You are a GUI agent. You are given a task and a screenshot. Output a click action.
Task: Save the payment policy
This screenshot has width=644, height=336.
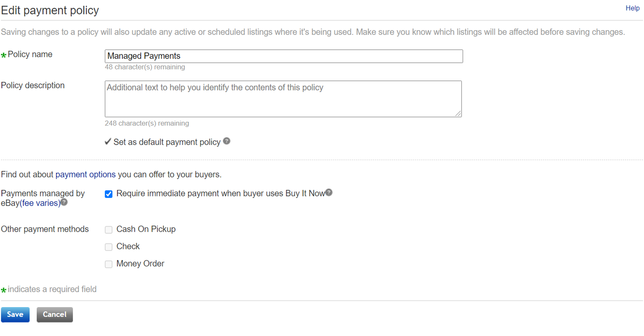pyautogui.click(x=15, y=315)
